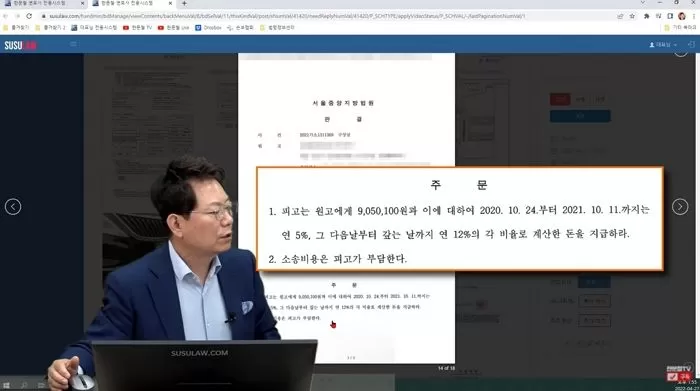Open the Chrome profile avatar

point(682,16)
